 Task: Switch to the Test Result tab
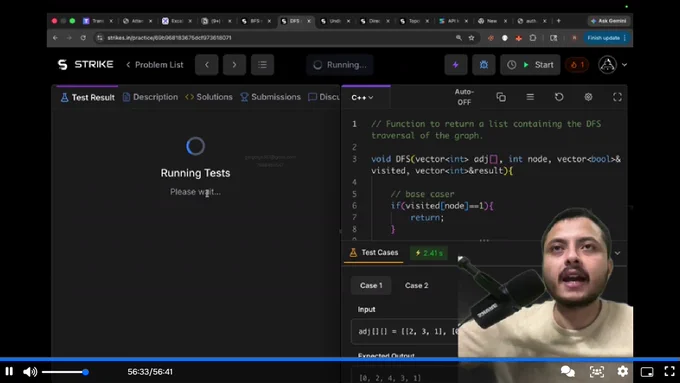pos(87,97)
